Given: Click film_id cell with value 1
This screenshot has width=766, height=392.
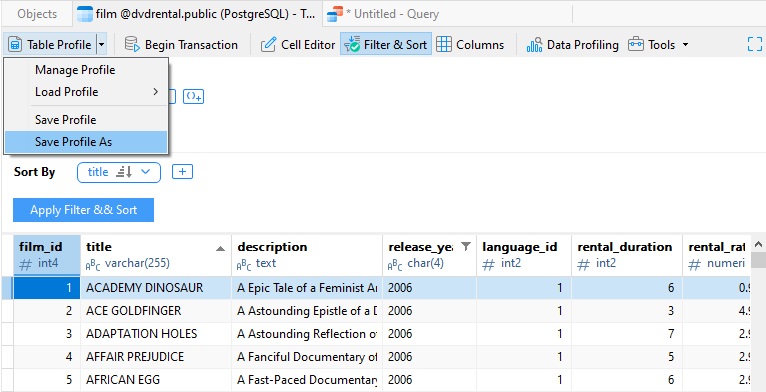Looking at the screenshot, I should (x=47, y=288).
